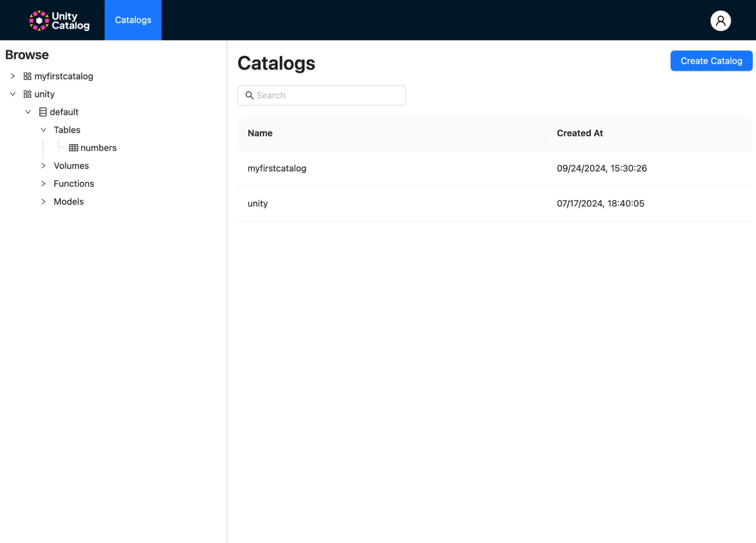Image resolution: width=756 pixels, height=543 pixels.
Task: Open the user profile avatar
Action: 720,21
